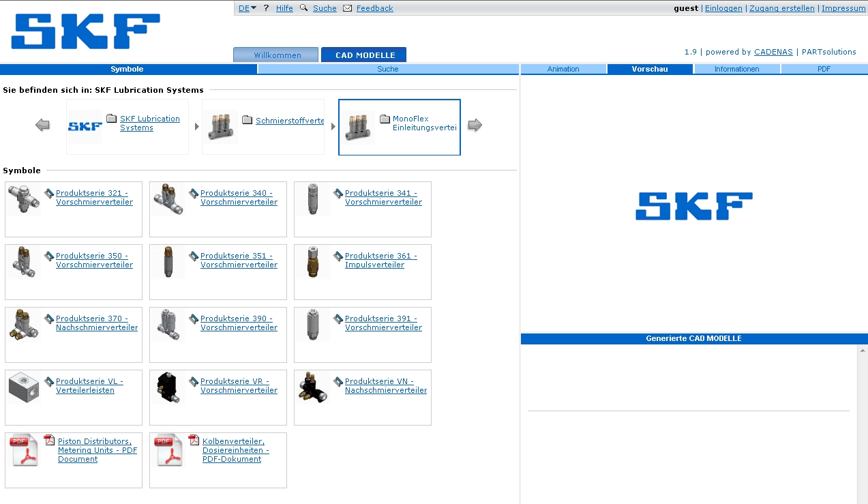Select the Produktserie 361 Impulsverteiler thumbnail
Viewport: 868px width, 504px height.
pos(314,262)
